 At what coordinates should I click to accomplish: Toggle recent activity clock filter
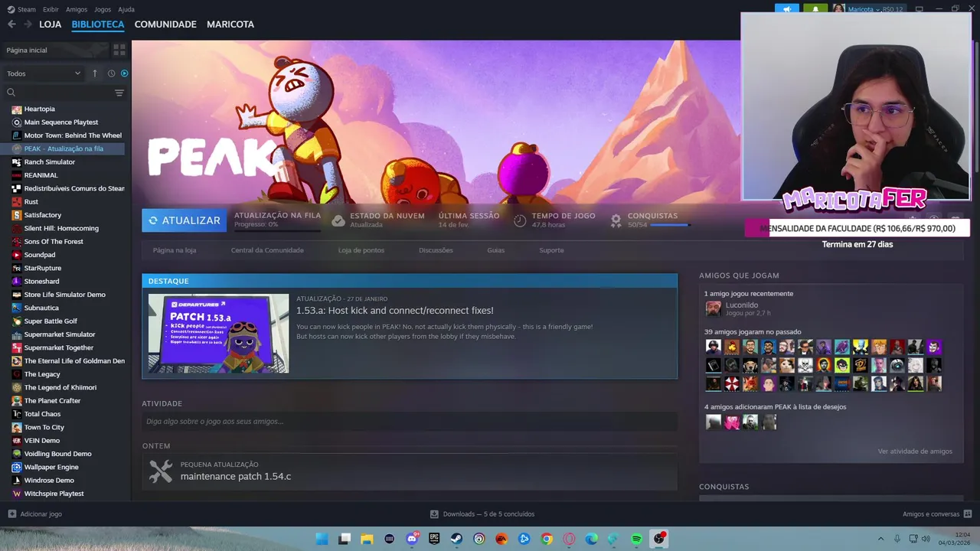pos(111,73)
